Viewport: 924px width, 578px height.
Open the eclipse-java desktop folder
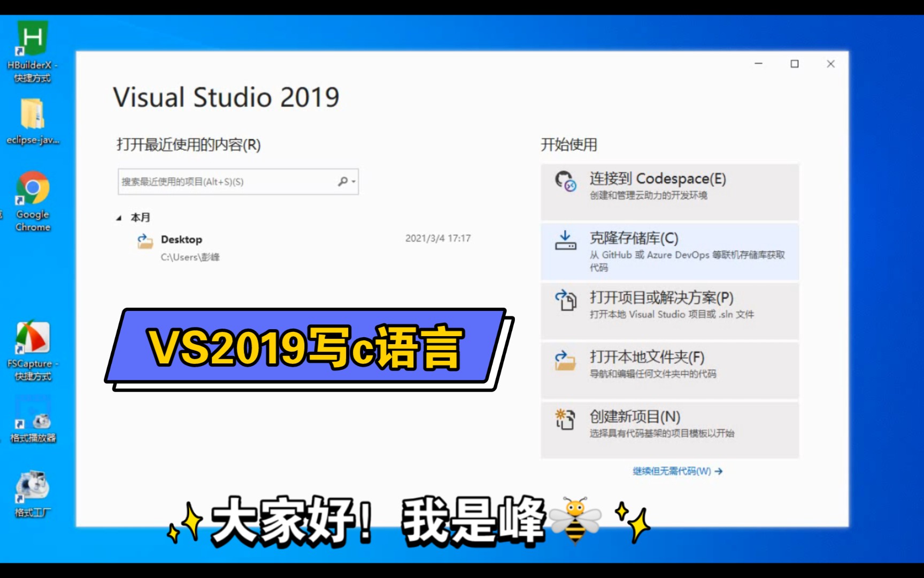click(x=33, y=112)
